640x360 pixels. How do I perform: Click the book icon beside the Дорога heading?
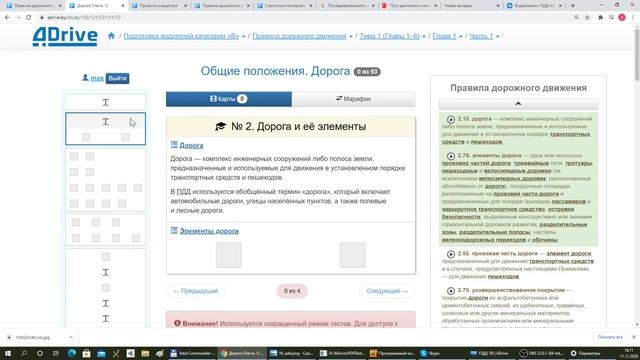tap(174, 145)
